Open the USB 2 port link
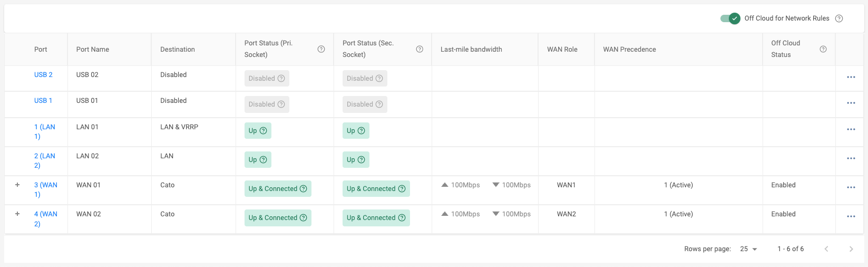The width and height of the screenshot is (868, 267). pyautogui.click(x=43, y=75)
